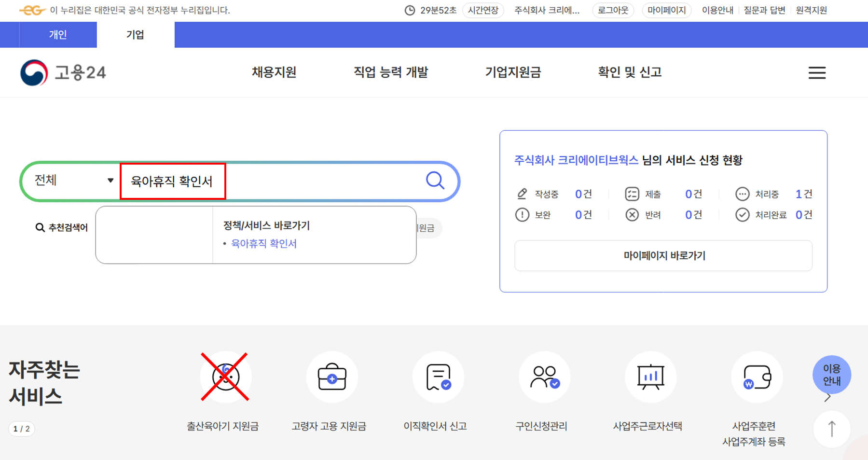Screen dimensions: 868x460
Task: Open the hamburger menu icon
Action: (x=817, y=73)
